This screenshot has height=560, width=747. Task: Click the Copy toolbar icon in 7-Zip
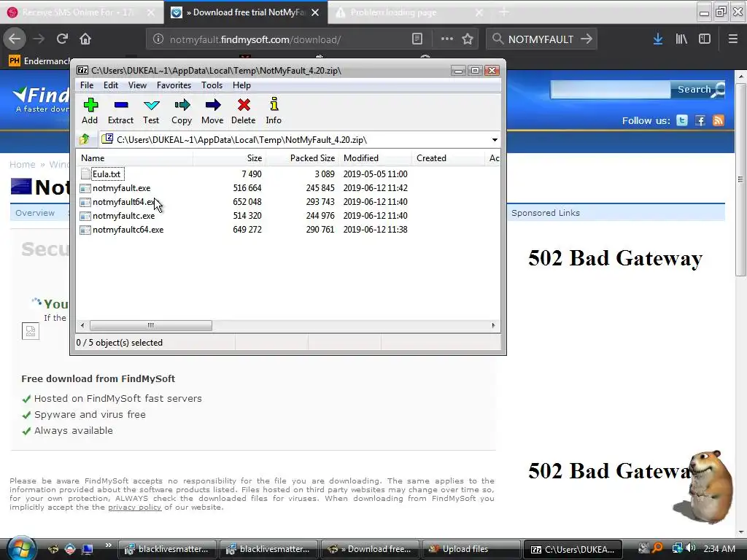[182, 112]
